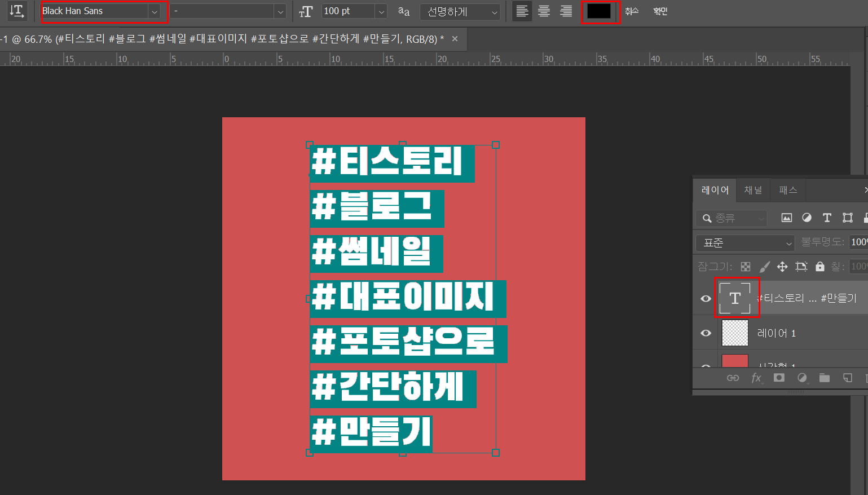868x495 pixels.
Task: Create a new layer group folder
Action: pyautogui.click(x=825, y=378)
